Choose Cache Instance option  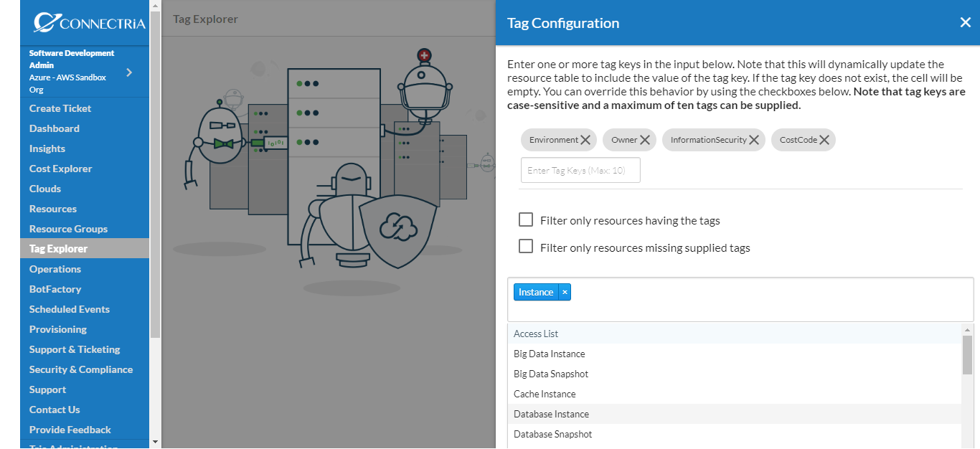[734, 394]
